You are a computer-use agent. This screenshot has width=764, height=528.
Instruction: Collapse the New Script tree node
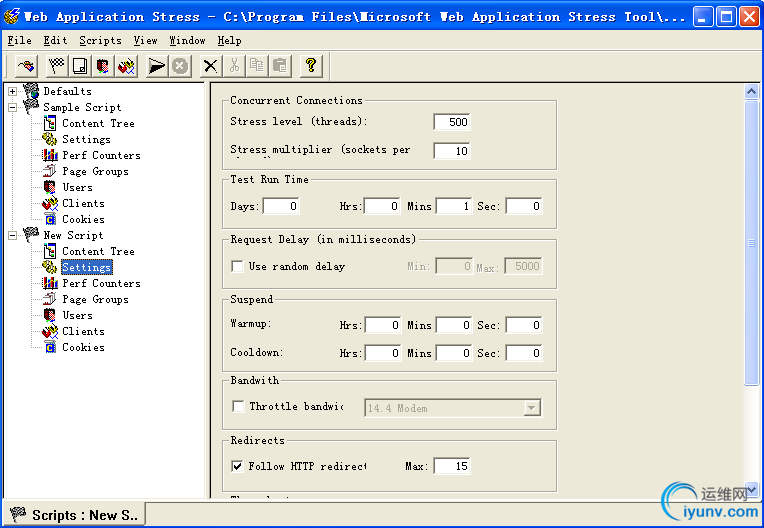[13, 235]
